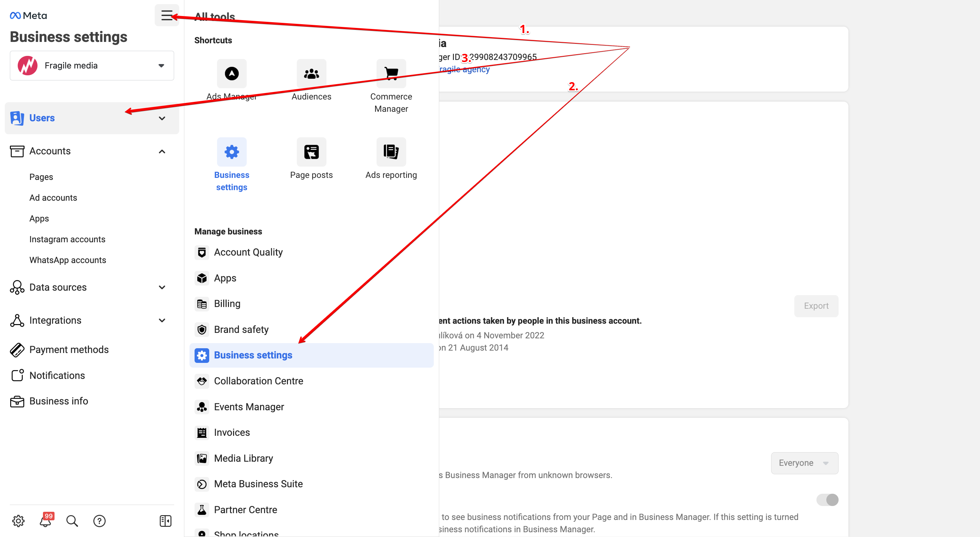
Task: Collapse the sidebar panel icon
Action: coord(166,521)
